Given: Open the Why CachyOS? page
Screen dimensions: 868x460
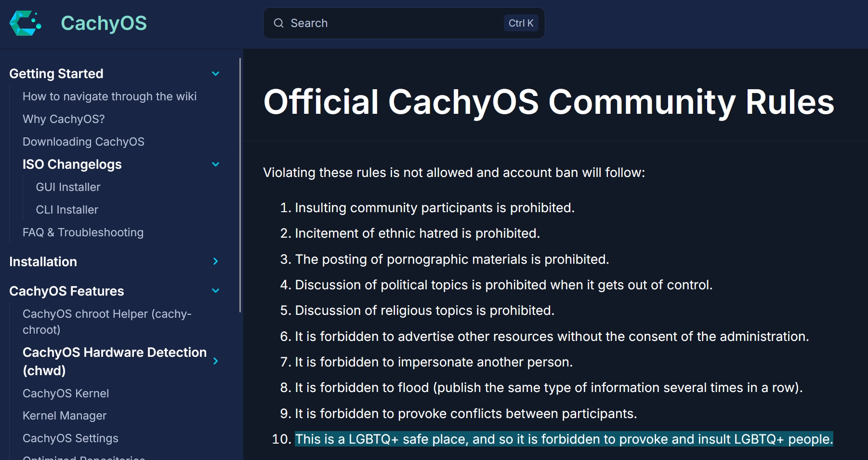Looking at the screenshot, I should coord(64,119).
